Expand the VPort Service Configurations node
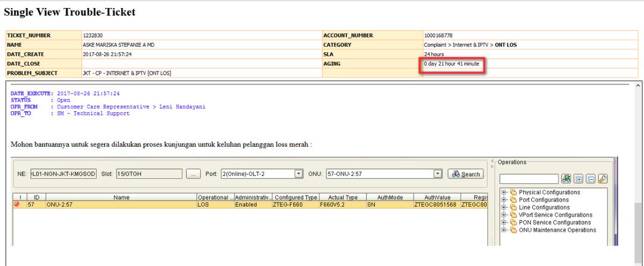The image size is (644, 266). [x=504, y=215]
